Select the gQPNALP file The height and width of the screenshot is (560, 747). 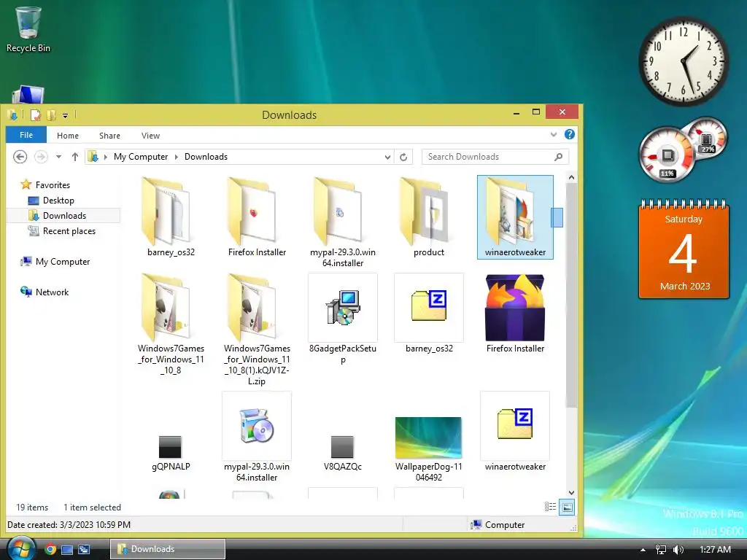[x=171, y=452]
